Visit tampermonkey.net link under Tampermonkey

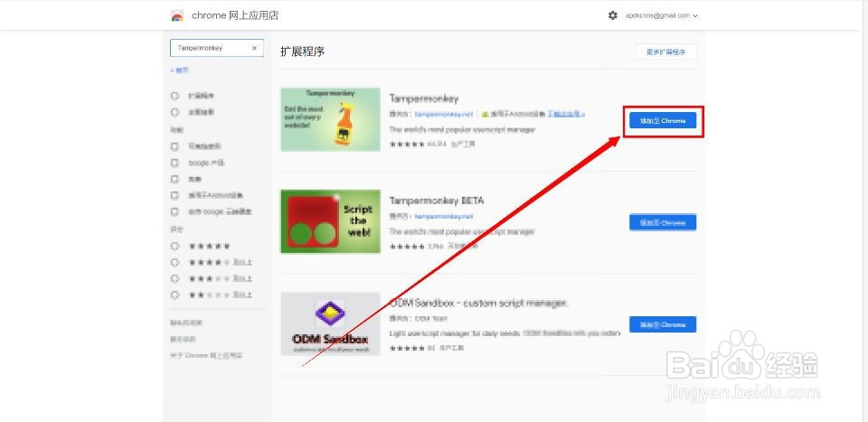[444, 115]
